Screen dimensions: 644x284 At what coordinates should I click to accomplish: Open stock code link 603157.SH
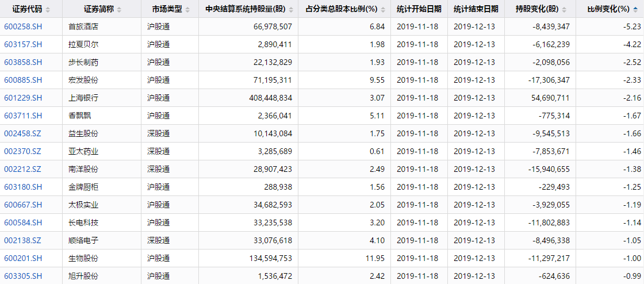[23, 44]
